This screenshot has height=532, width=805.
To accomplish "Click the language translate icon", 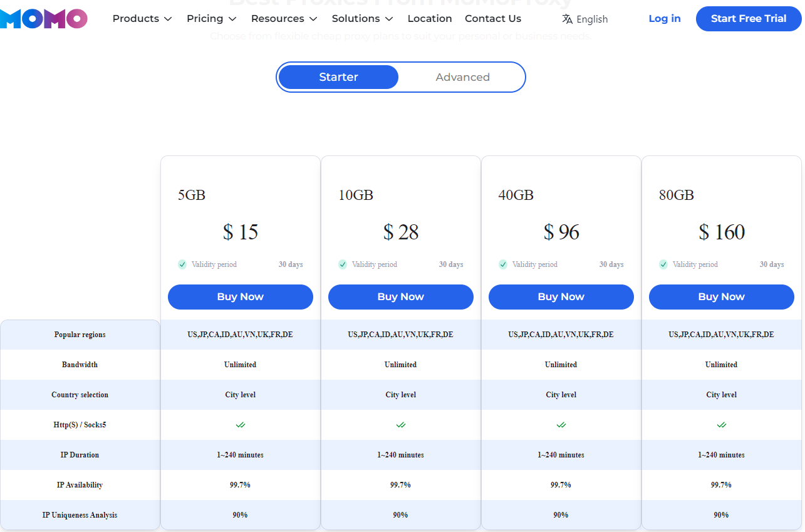I will 568,19.
